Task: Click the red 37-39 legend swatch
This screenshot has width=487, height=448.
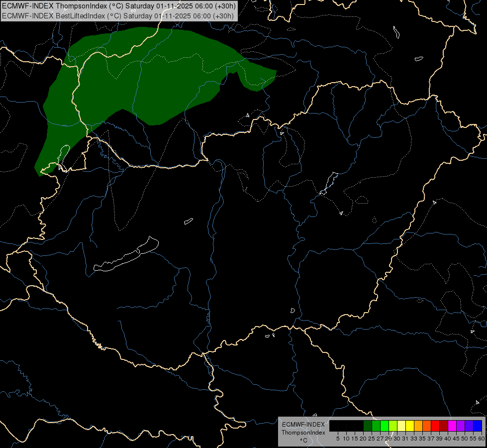Action: tap(435, 426)
